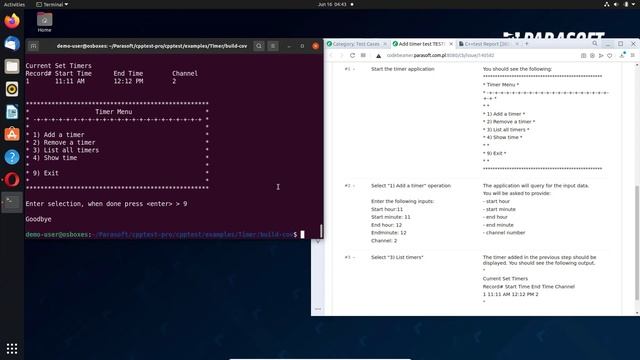
Task: Switch to Category: Test Cases tab
Action: 356,44
